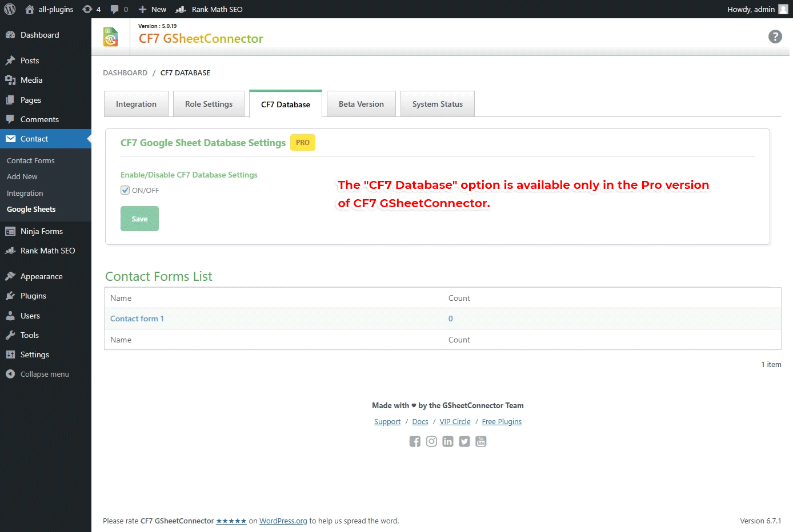Viewport: 793px width, 532px height.
Task: Open Media library in sidebar
Action: 46,80
